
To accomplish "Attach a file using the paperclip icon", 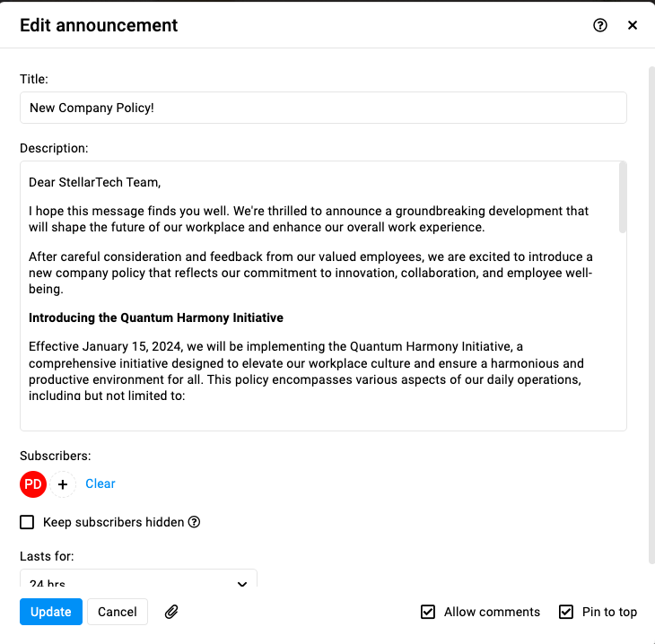I will click(x=171, y=612).
